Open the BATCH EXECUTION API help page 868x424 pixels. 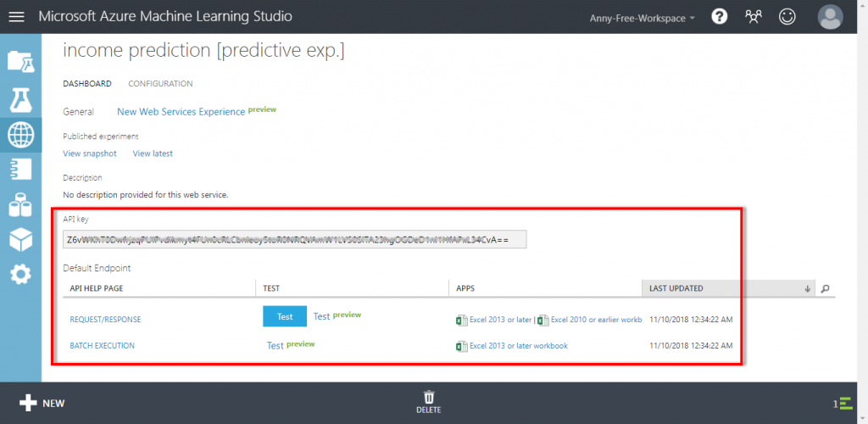point(102,345)
